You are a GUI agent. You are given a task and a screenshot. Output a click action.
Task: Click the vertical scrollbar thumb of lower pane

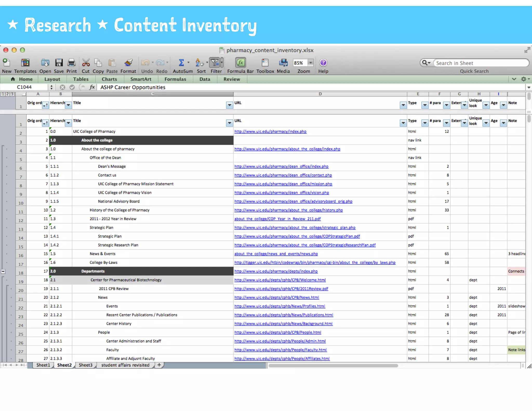(x=529, y=119)
